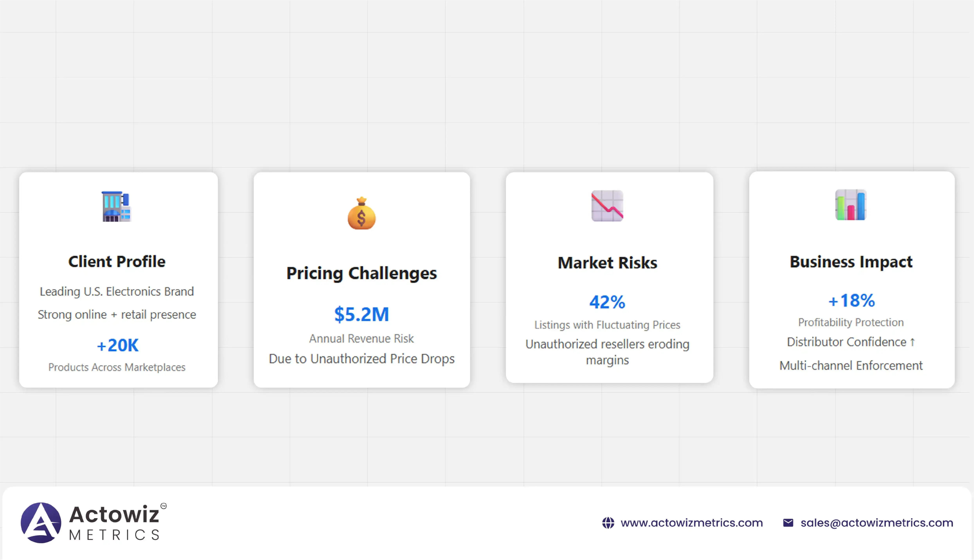This screenshot has width=974, height=560.
Task: Click the +18% profitability figure
Action: pyautogui.click(x=851, y=301)
